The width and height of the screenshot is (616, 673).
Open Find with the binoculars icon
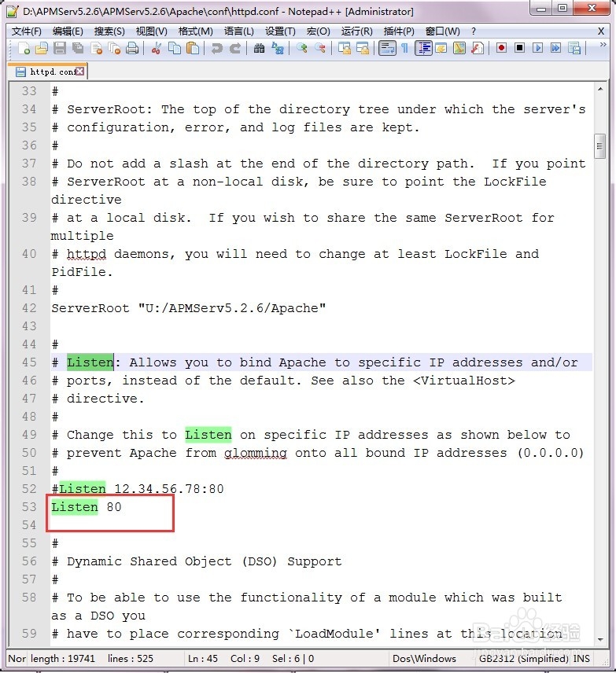259,48
